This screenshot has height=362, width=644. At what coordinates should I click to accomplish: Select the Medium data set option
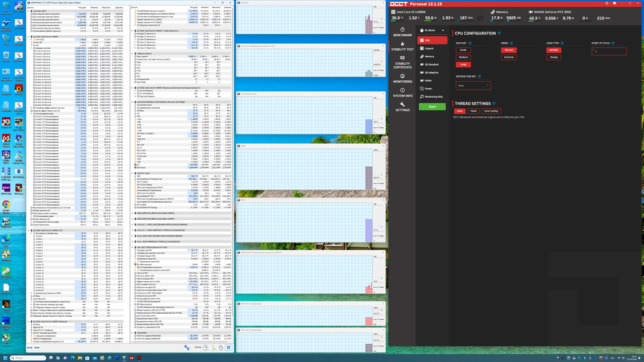[x=463, y=57]
